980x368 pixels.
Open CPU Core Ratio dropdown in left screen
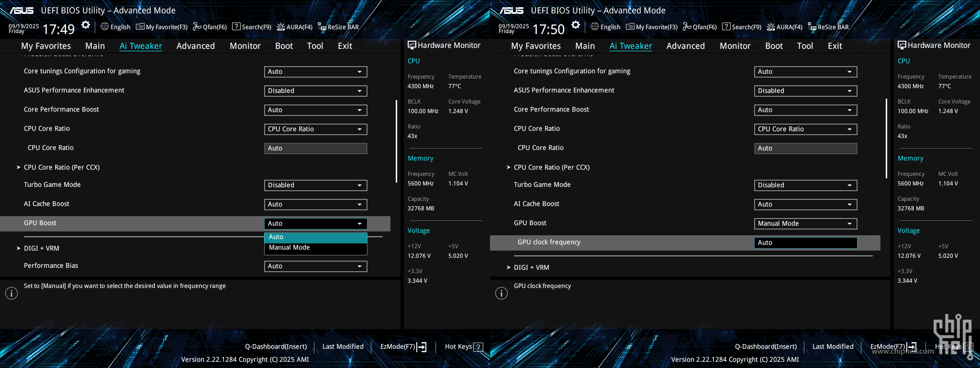[316, 129]
